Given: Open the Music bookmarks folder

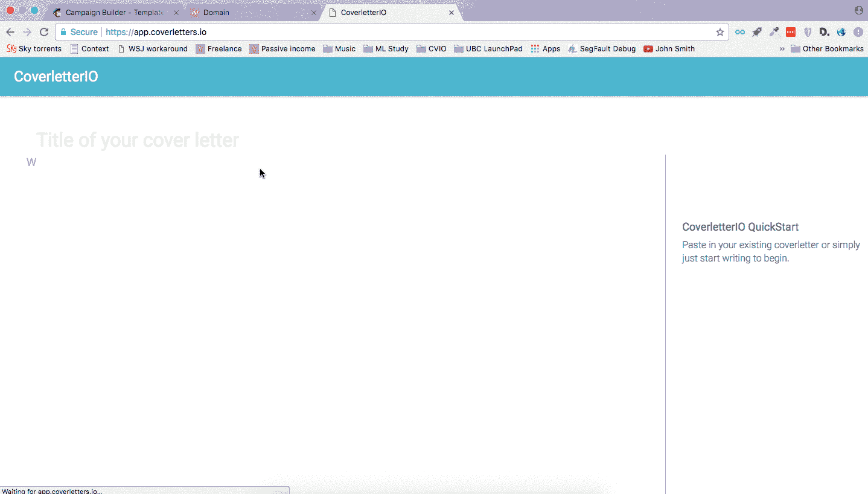Looking at the screenshot, I should [x=339, y=49].
